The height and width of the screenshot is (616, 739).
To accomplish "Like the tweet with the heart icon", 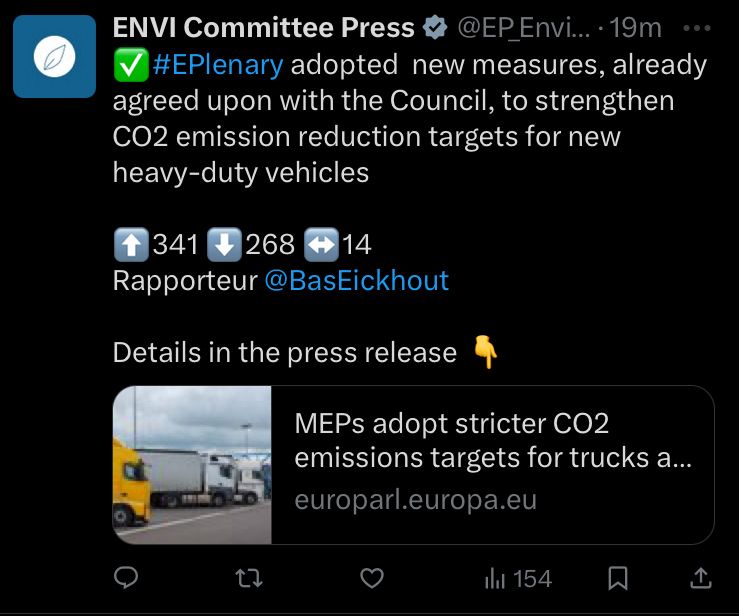I will pyautogui.click(x=372, y=578).
